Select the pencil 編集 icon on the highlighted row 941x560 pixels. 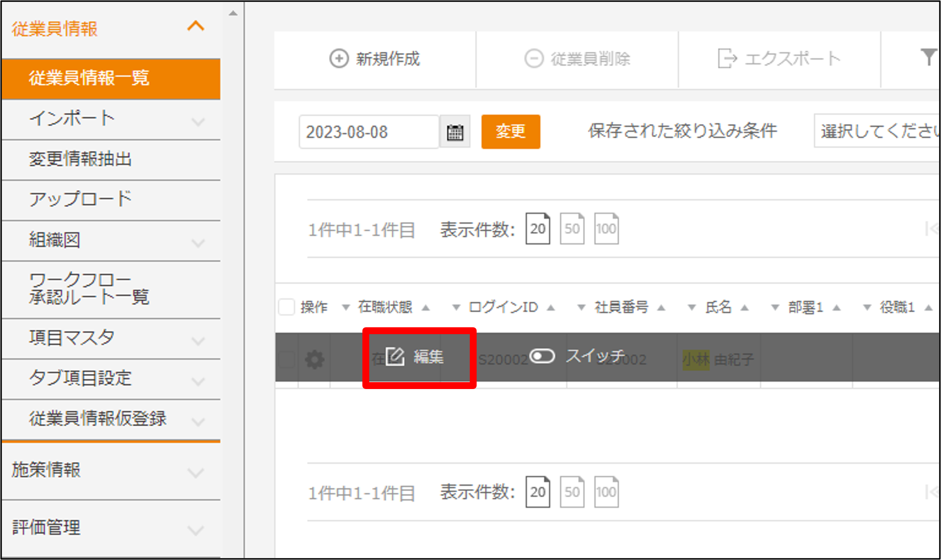click(x=396, y=356)
